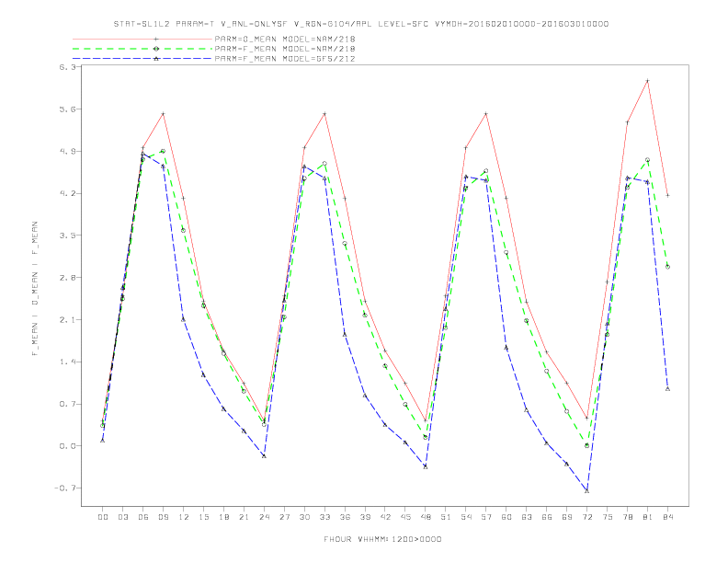Click x-axis forecast hour label 63
Viewport: 728px width, 563px height.
coord(527,517)
